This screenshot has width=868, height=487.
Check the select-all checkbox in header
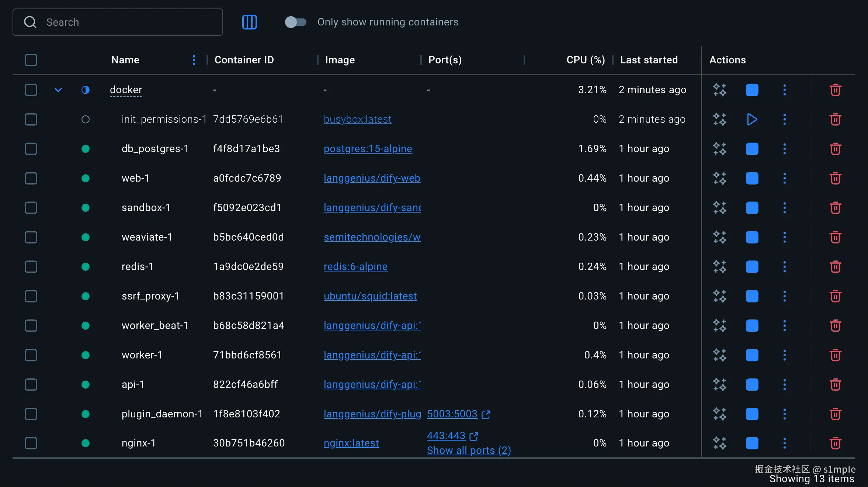pos(31,60)
